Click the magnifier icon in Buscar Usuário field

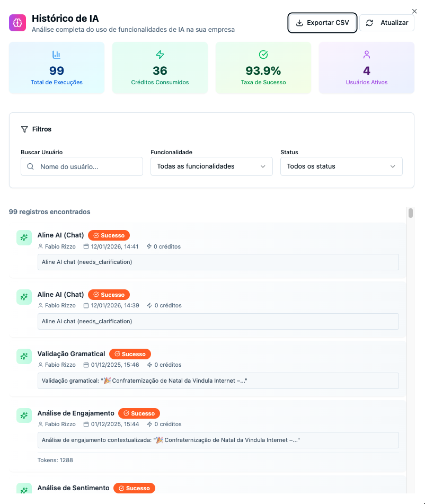pyautogui.click(x=30, y=166)
